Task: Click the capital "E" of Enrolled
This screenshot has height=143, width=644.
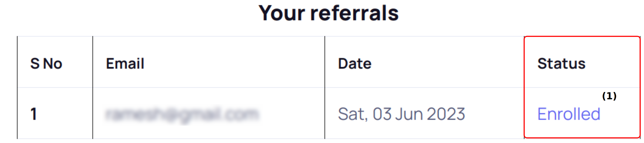Action: coord(543,114)
